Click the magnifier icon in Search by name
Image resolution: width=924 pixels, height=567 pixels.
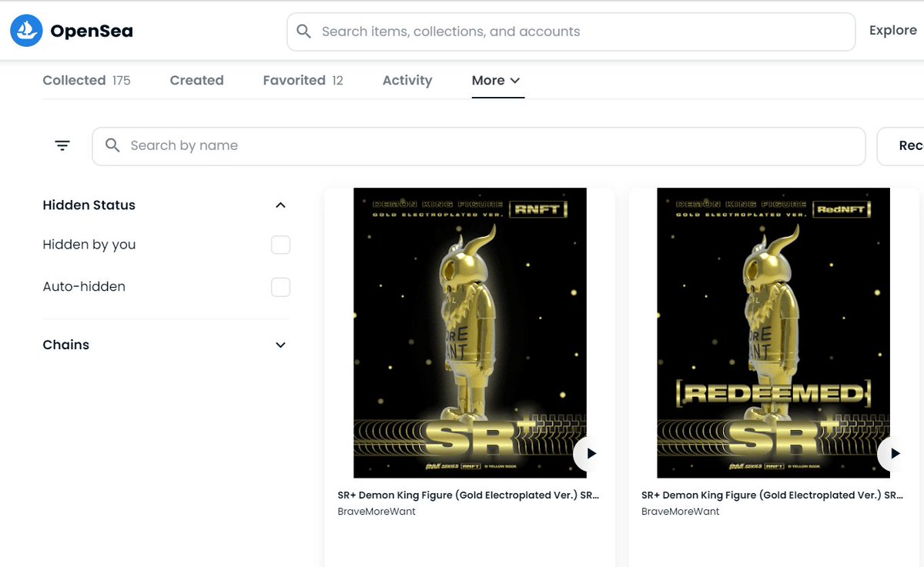pyautogui.click(x=112, y=145)
